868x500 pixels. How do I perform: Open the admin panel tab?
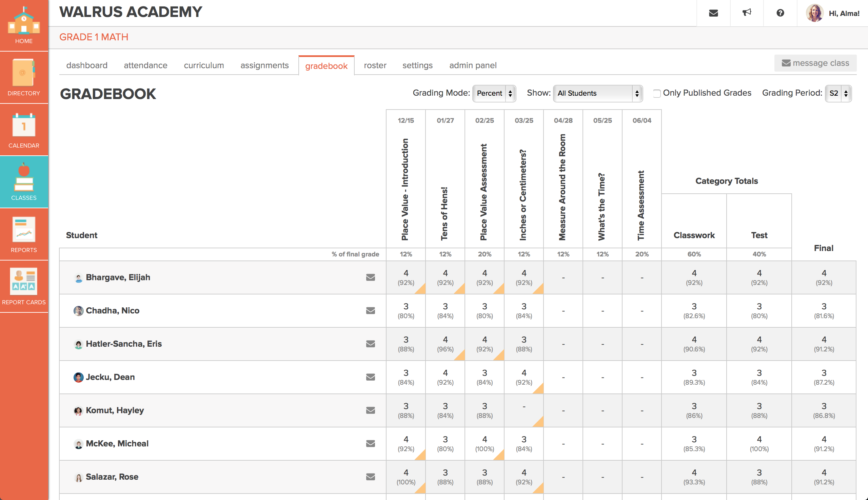click(473, 65)
